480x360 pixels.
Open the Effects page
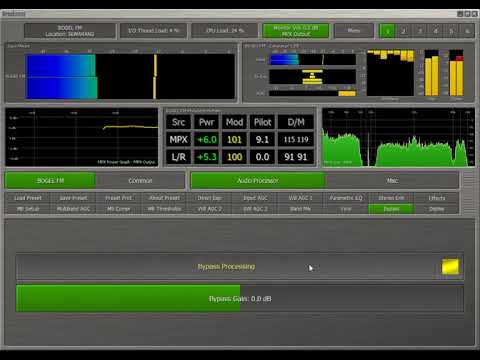click(437, 198)
